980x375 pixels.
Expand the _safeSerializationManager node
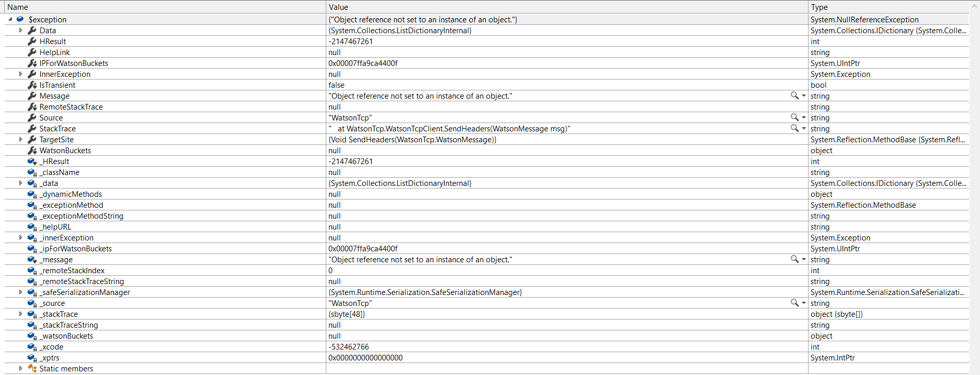[x=20, y=292]
